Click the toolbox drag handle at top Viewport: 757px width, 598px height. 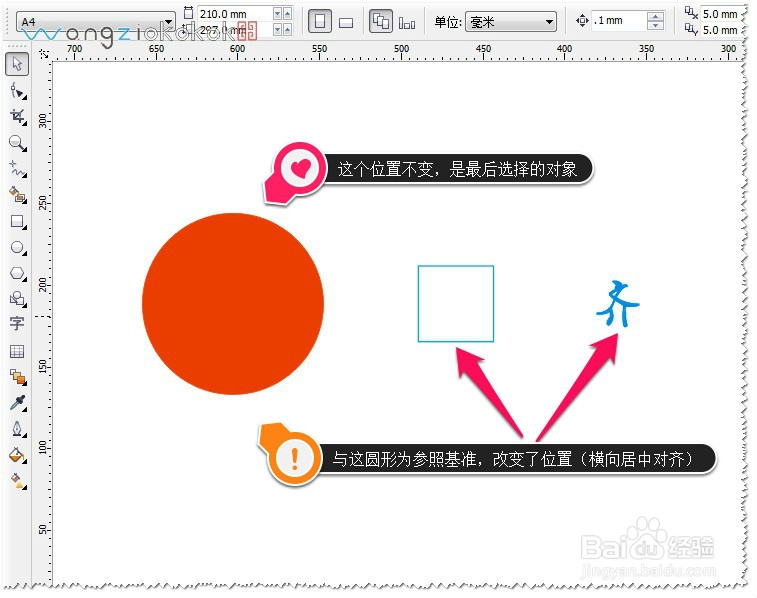17,47
